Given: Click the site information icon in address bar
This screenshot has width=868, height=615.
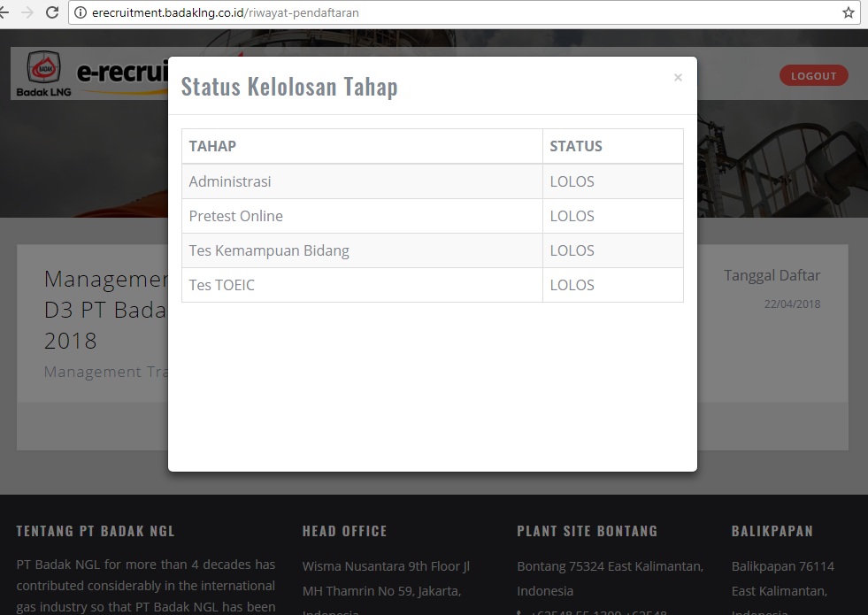Looking at the screenshot, I should (x=81, y=12).
